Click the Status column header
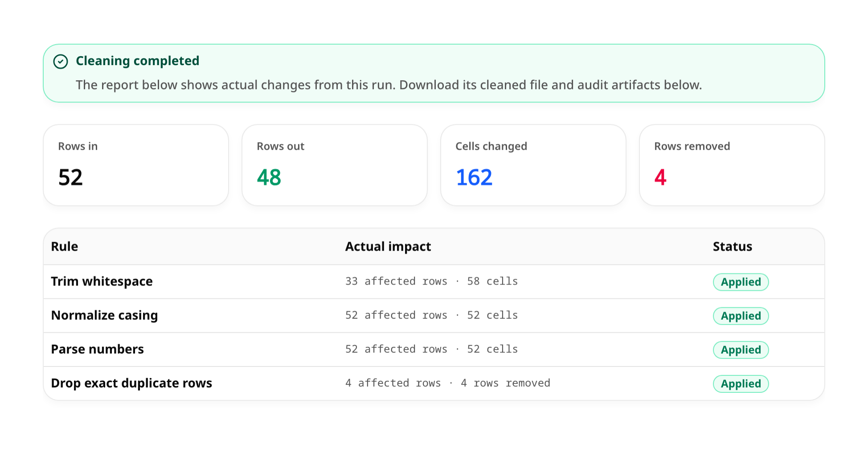Image resolution: width=868 pixels, height=453 pixels. (733, 247)
